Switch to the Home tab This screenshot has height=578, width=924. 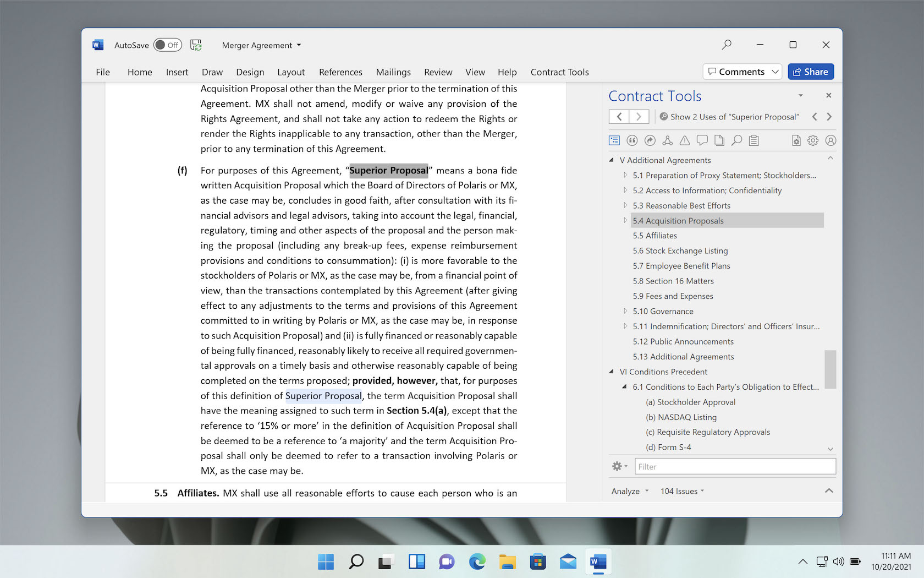click(x=140, y=72)
